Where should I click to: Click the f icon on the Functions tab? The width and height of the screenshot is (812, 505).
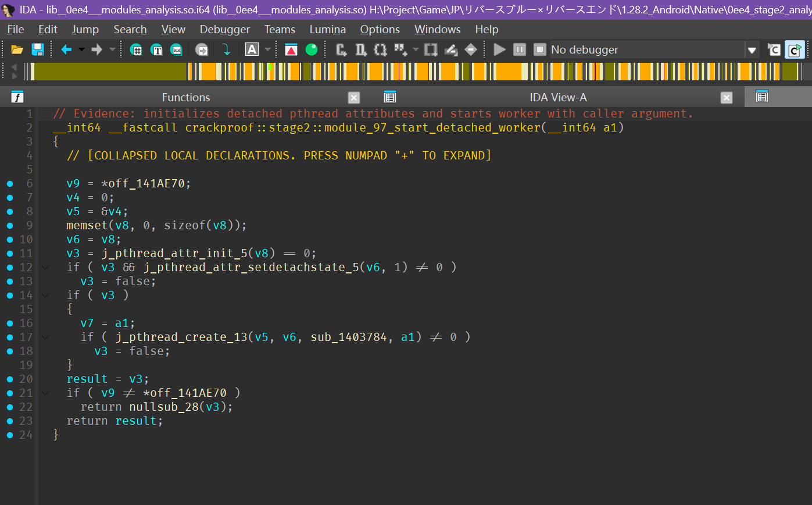tap(18, 97)
